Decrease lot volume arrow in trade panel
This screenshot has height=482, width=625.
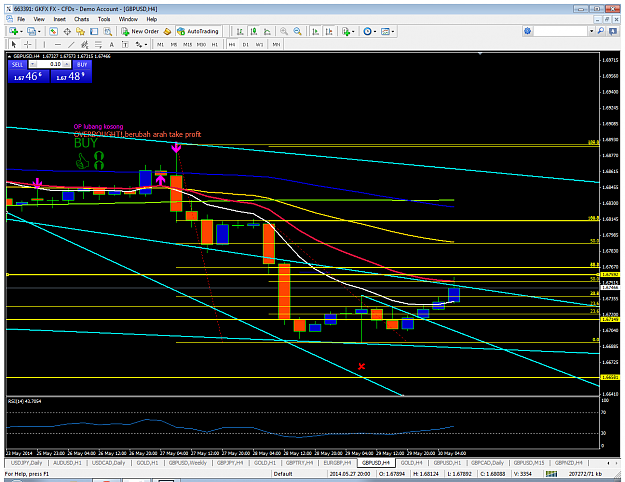click(x=33, y=64)
